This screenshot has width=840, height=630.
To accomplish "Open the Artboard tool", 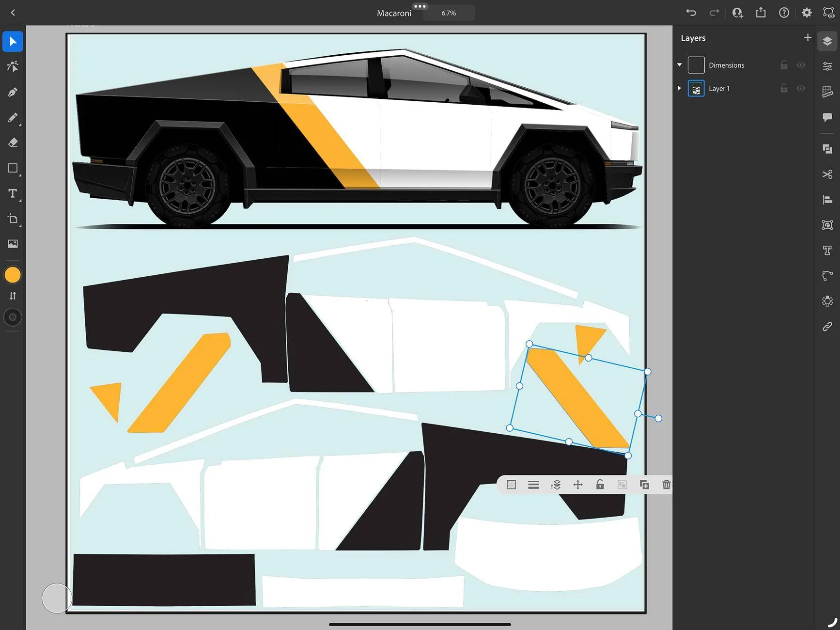I will (13, 219).
